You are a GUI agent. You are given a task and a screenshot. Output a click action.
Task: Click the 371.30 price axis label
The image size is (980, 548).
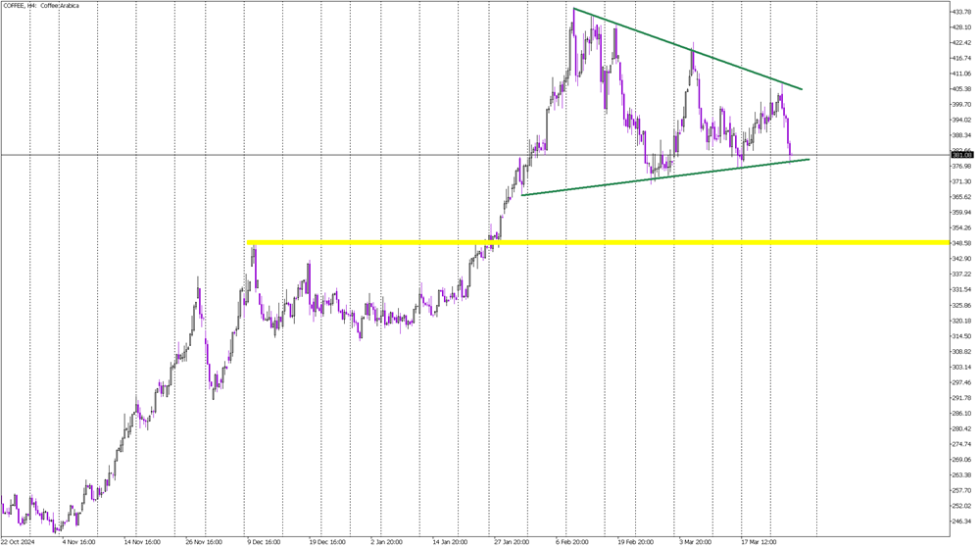(962, 181)
